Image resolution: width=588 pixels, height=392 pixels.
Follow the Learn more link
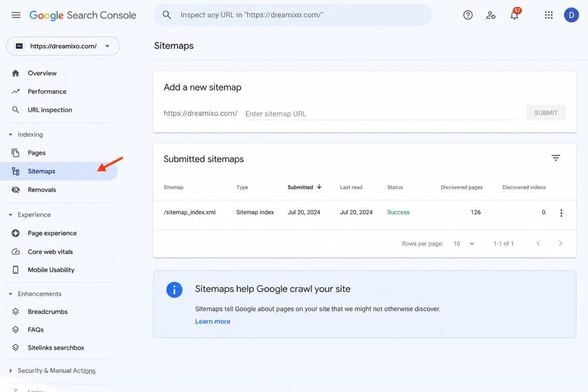coord(212,321)
